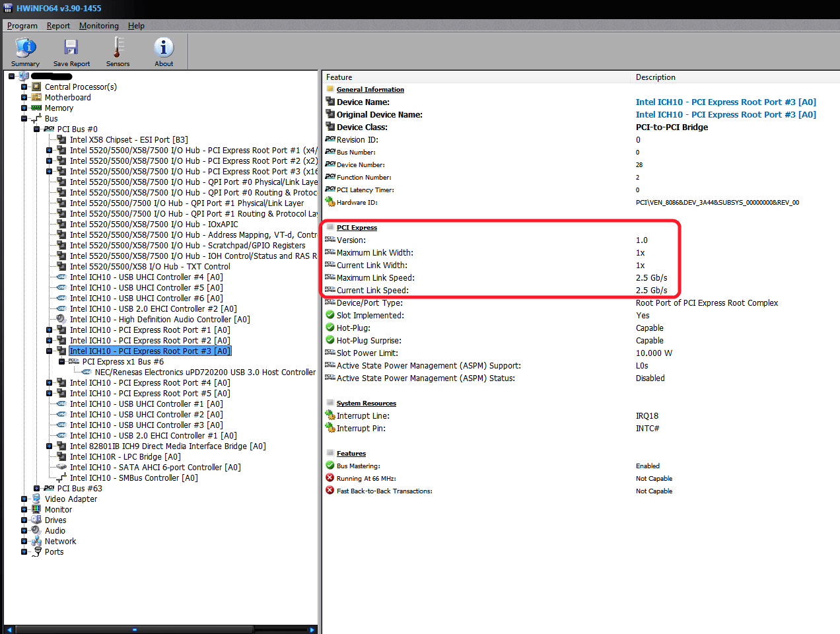The width and height of the screenshot is (840, 634).
Task: Expand the Video Adapter node
Action: [24, 499]
